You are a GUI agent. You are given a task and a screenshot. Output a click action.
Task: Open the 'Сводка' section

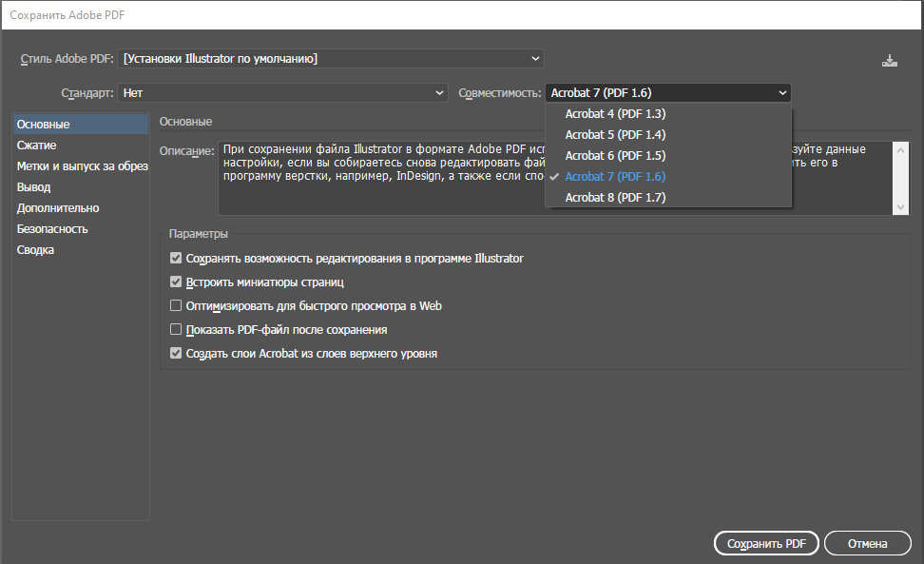[x=81, y=250]
